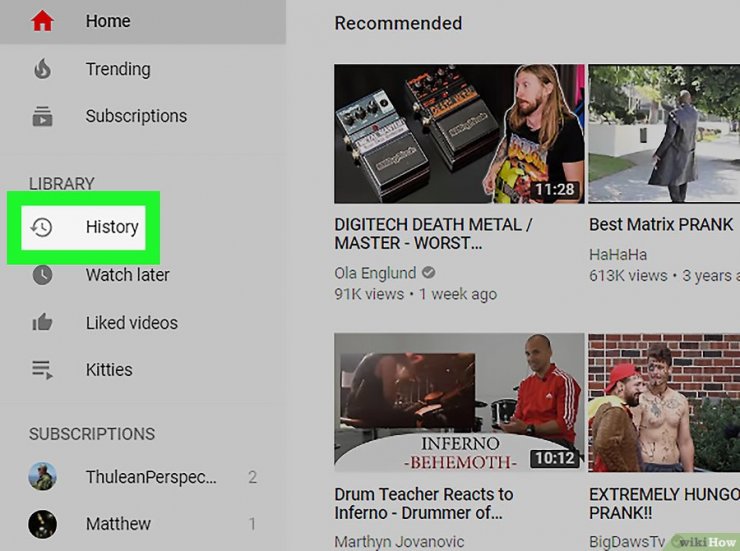Click the Inferno Behemoth drum video thumbnail

pyautogui.click(x=459, y=402)
